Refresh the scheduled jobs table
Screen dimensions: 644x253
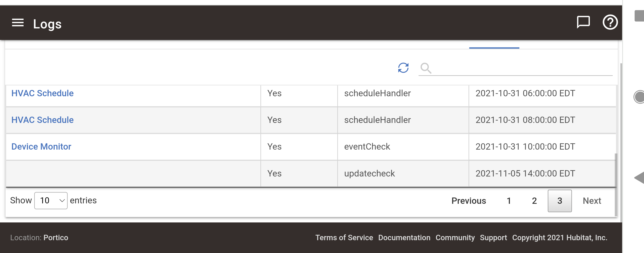click(x=403, y=68)
